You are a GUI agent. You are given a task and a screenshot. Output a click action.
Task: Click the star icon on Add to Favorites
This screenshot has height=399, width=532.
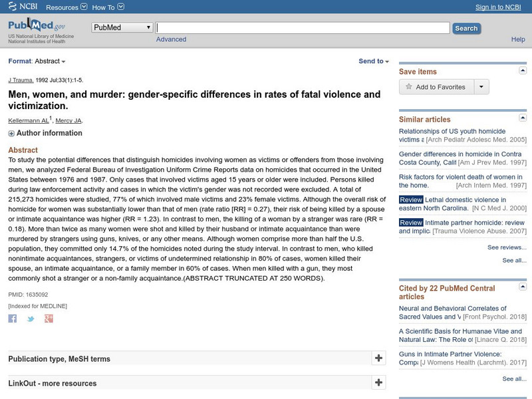pos(411,86)
